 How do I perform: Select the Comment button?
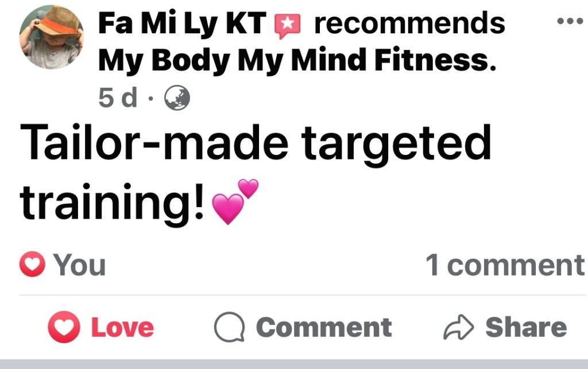pyautogui.click(x=303, y=327)
